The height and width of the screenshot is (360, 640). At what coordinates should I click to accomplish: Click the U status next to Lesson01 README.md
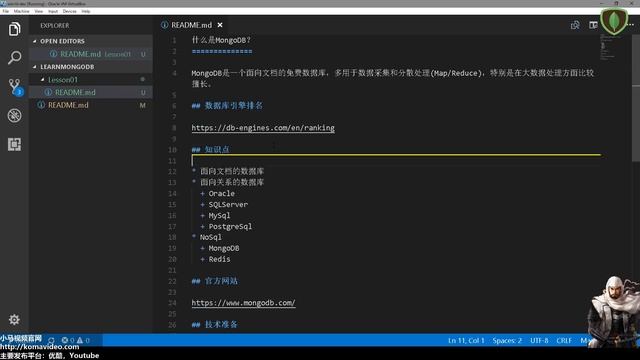click(x=143, y=93)
